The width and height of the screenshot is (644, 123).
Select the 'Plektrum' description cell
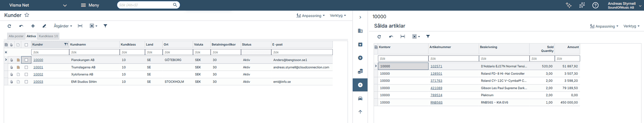click(x=504, y=95)
